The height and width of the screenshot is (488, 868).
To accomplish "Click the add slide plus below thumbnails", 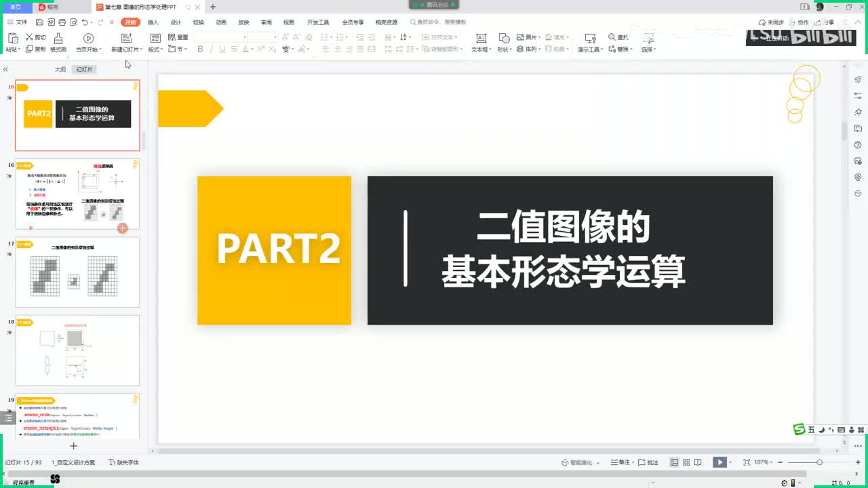I will (x=74, y=445).
